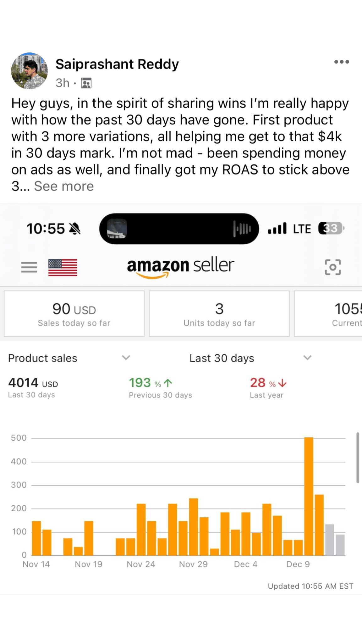This screenshot has height=644, width=362.
Task: Tap the silent bell icon in status bar
Action: point(75,229)
